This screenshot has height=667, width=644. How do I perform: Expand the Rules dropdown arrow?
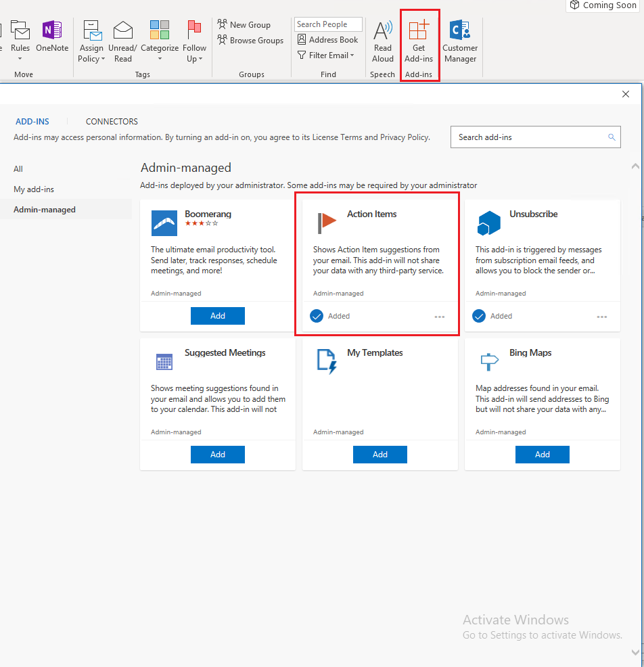20,59
